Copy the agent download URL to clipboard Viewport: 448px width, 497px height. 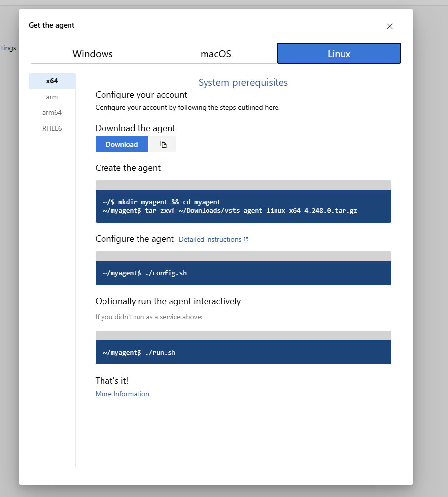coord(163,144)
